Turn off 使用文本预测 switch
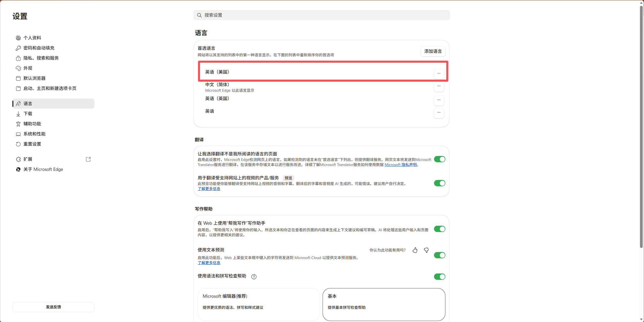The width and height of the screenshot is (644, 322). click(439, 255)
